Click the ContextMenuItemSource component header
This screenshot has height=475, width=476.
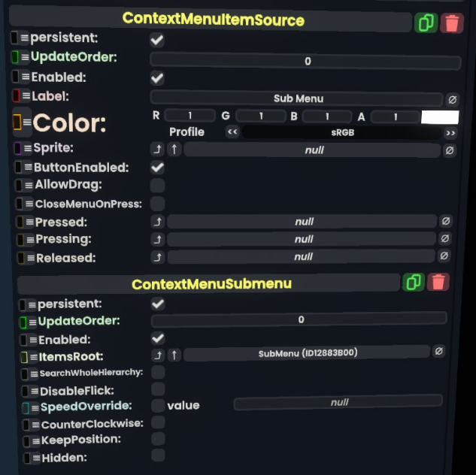(x=214, y=20)
